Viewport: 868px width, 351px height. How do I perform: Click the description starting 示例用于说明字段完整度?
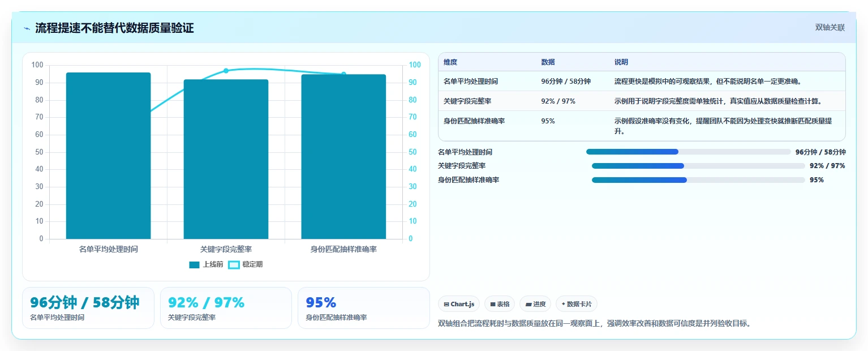tap(718, 101)
